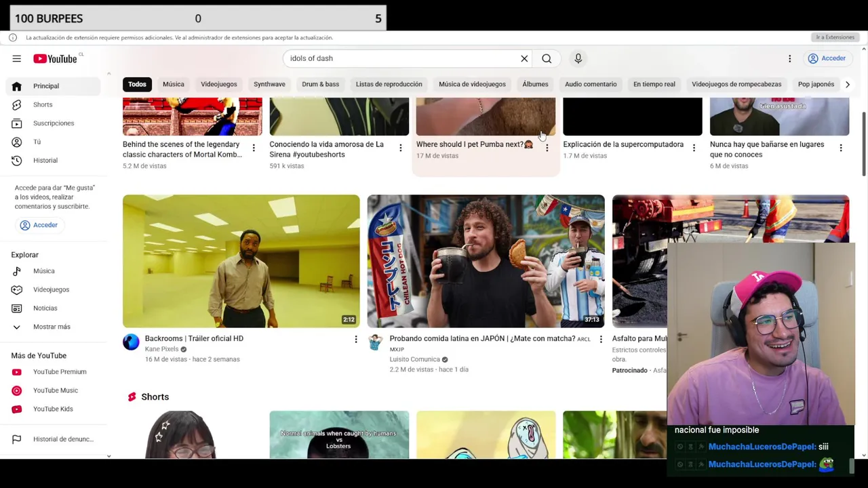Click the magnifier search button
The width and height of the screenshot is (868, 488).
coord(547,58)
